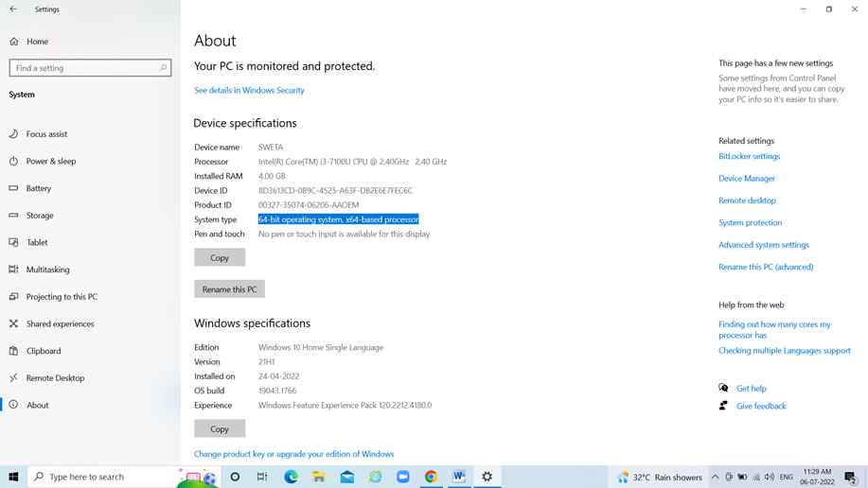
Task: Click the Product ID value 00327-35074-06206-AAOEM
Action: tap(309, 204)
